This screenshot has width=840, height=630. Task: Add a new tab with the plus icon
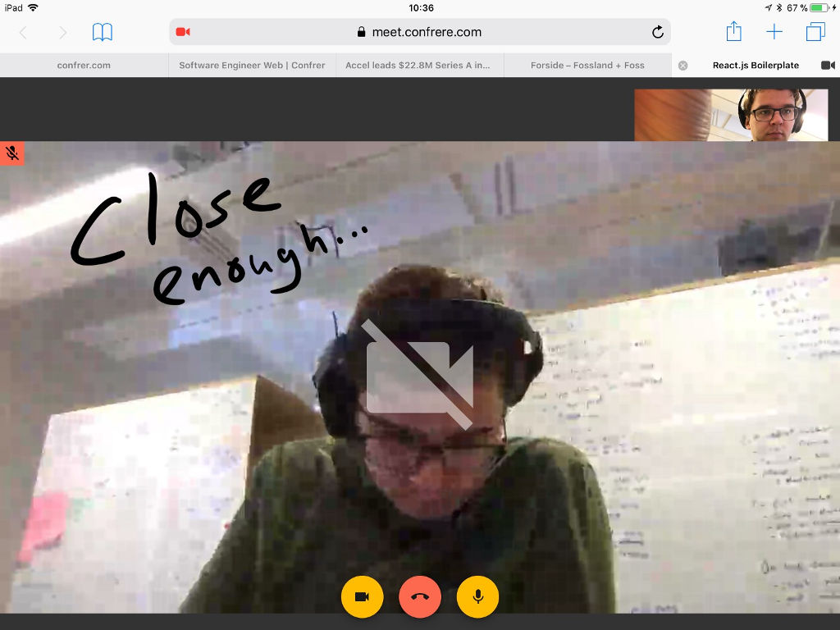pyautogui.click(x=774, y=32)
